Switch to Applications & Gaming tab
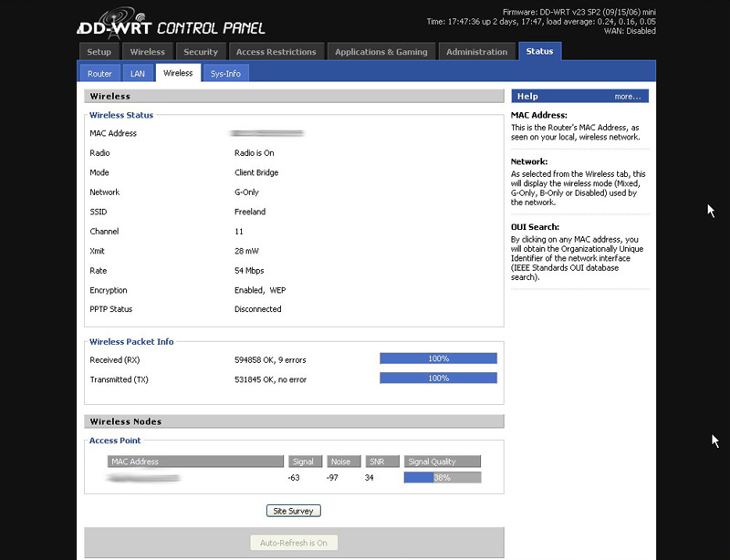Image resolution: width=730 pixels, height=560 pixels. click(x=381, y=52)
